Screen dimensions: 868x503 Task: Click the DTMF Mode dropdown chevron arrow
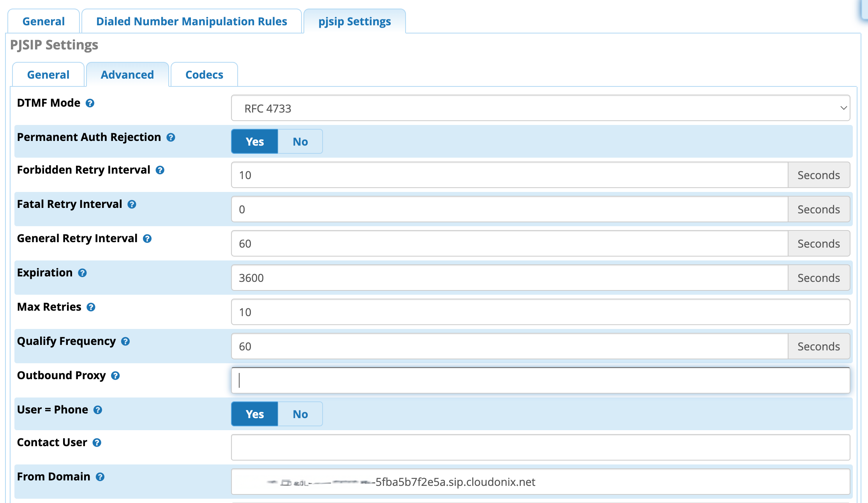[x=843, y=108]
